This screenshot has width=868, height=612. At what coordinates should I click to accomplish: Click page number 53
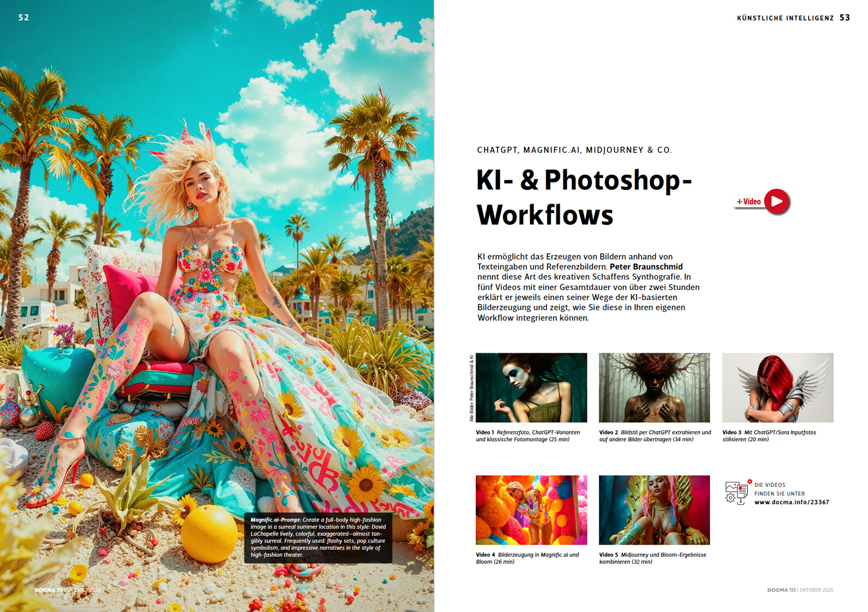tap(845, 17)
